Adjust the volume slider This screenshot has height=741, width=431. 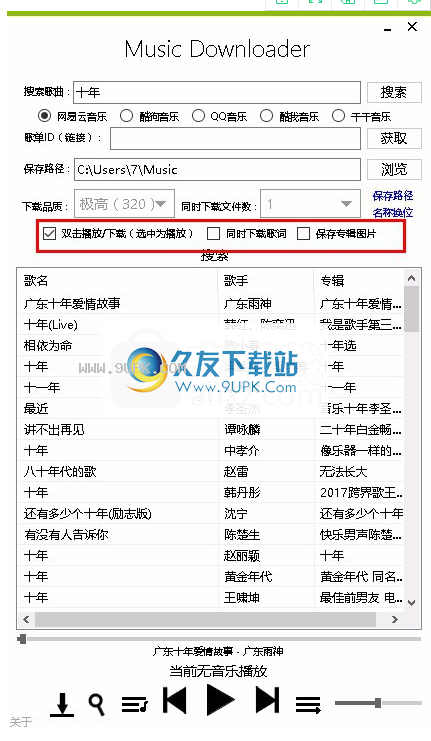(x=378, y=703)
